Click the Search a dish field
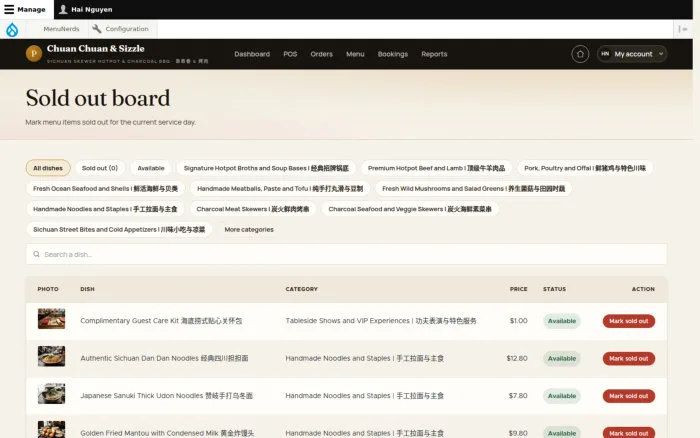Screen dimensions: 700x438 [x=346, y=254]
